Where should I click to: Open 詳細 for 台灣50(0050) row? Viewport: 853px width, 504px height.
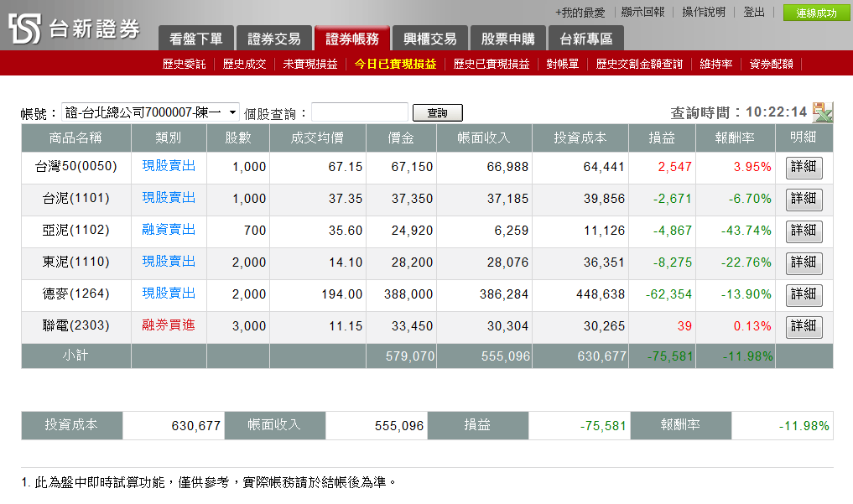(804, 168)
